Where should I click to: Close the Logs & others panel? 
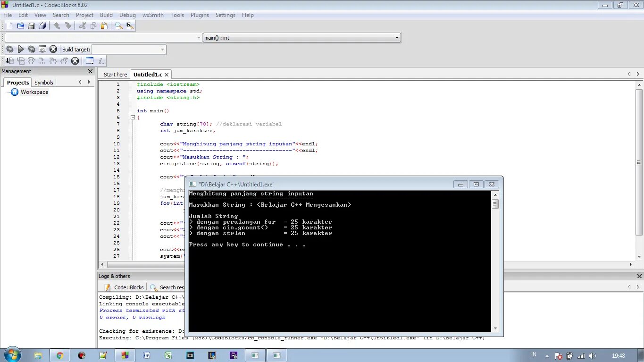(x=640, y=276)
